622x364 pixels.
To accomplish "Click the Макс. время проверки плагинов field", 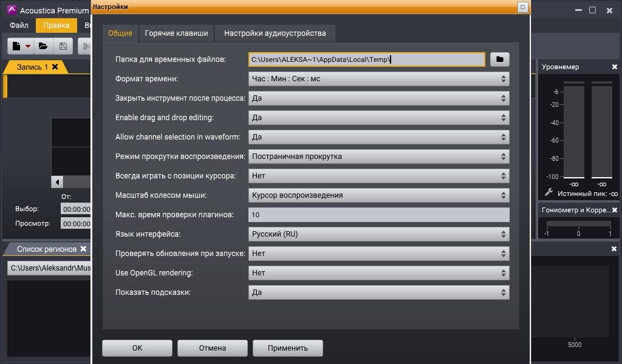I will (378, 215).
